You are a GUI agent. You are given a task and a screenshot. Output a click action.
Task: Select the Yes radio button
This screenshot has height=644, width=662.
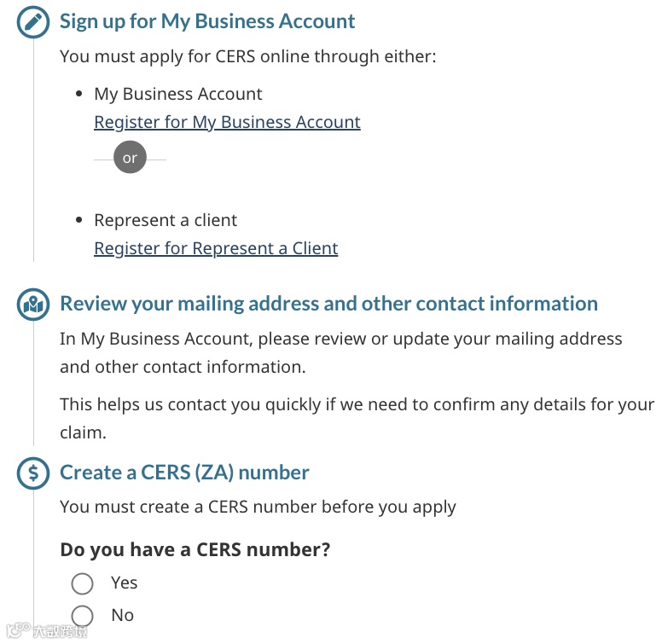click(82, 583)
